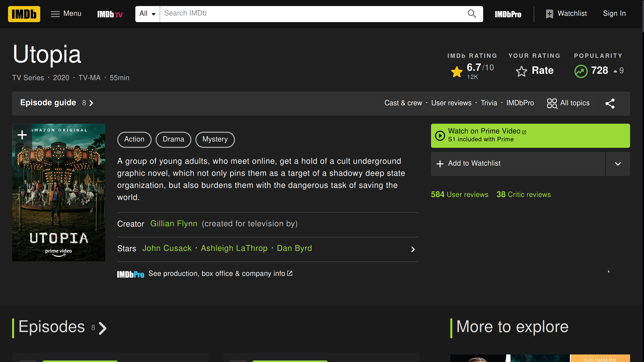Open 38 Critic reviews
This screenshot has height=362, width=644.
click(x=523, y=194)
